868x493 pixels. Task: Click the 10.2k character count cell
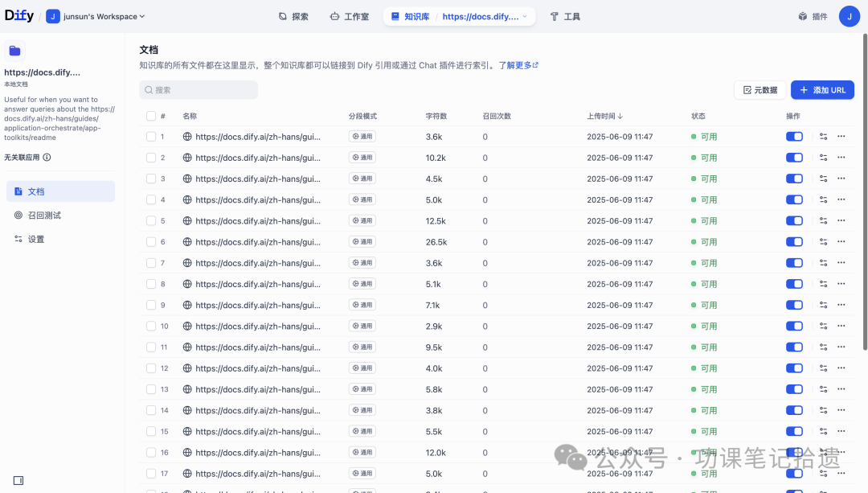click(x=436, y=158)
